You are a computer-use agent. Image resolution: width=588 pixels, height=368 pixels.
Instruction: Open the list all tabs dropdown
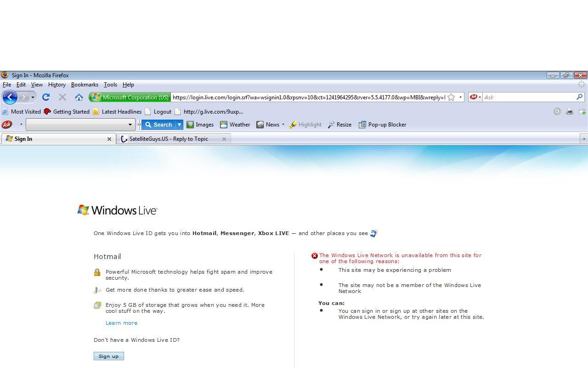click(584, 138)
